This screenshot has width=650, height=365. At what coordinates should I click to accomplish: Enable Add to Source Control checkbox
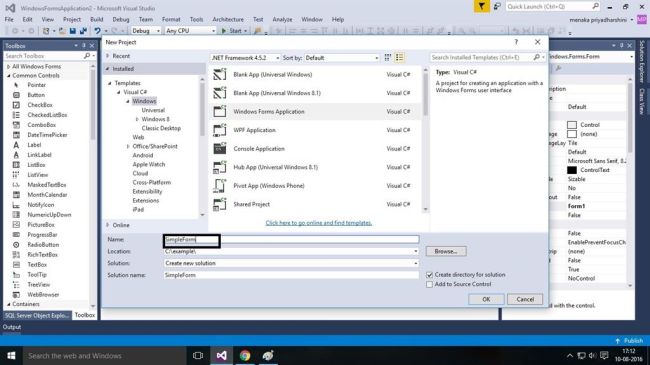coord(429,285)
